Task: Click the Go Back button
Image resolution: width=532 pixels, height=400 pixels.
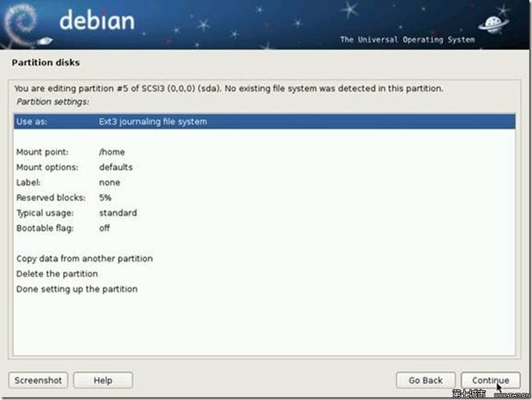Action: coord(426,380)
